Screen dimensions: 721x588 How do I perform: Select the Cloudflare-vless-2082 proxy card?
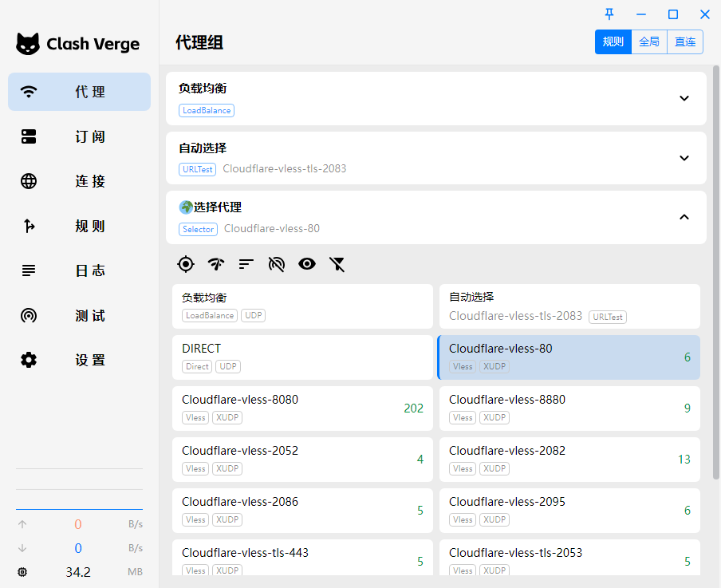[x=569, y=460]
